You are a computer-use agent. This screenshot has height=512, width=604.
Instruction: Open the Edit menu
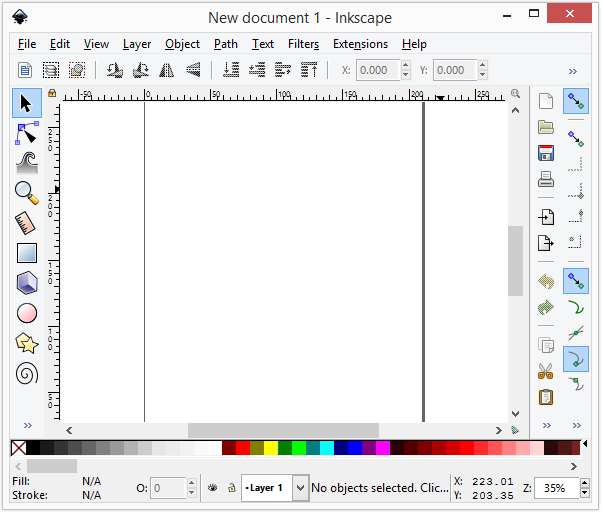pyautogui.click(x=60, y=44)
